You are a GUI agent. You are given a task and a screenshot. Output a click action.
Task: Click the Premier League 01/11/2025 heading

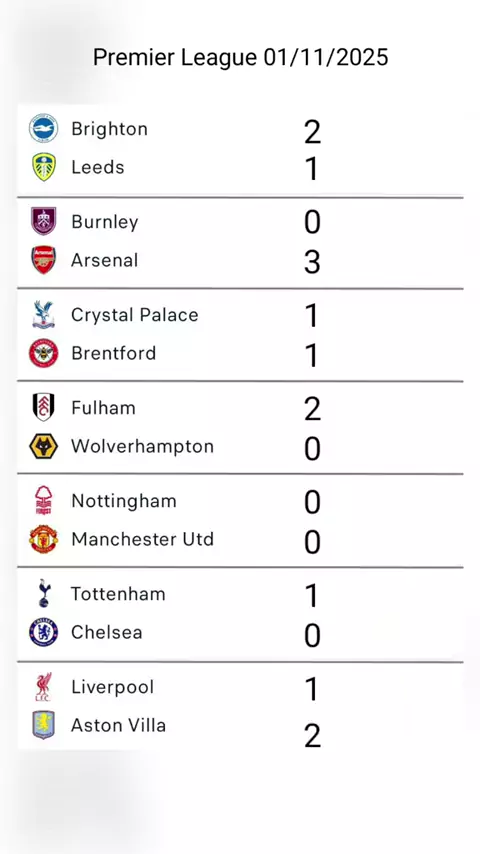point(240,57)
